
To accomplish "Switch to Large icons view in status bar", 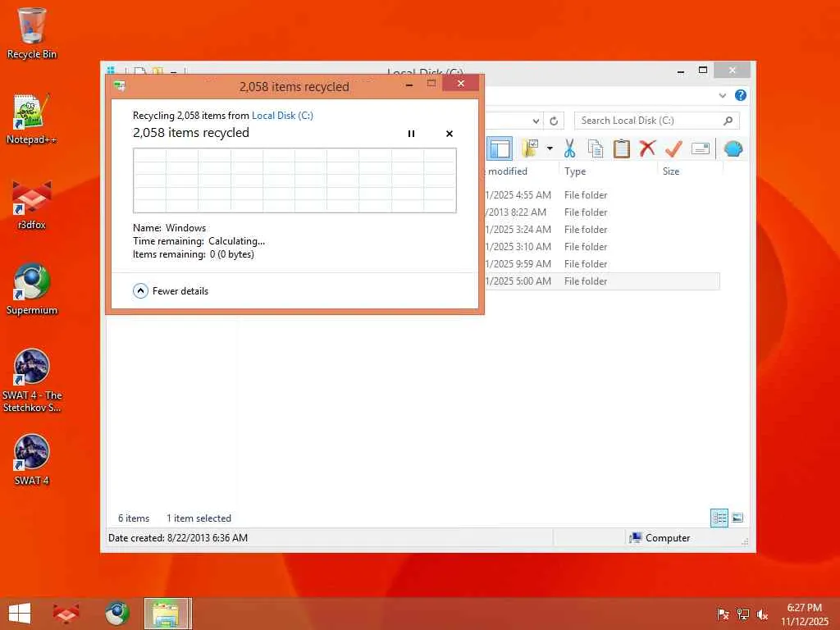I will coord(737,518).
